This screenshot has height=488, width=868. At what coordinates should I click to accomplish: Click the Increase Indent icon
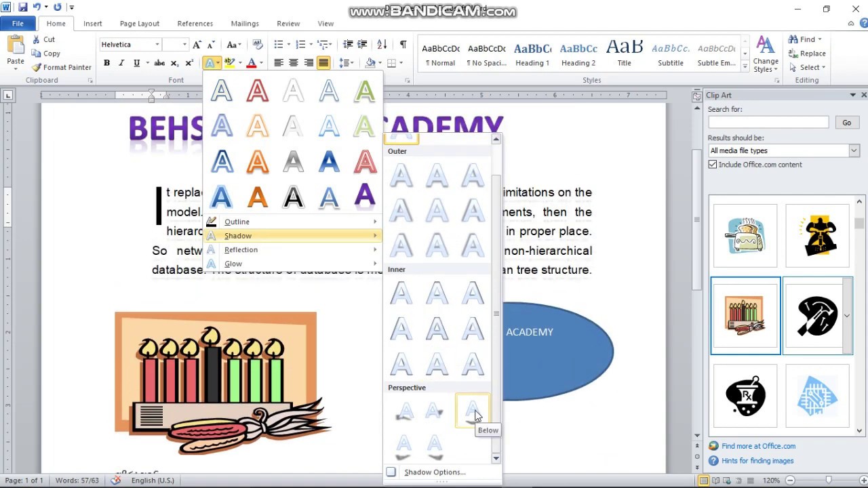click(x=362, y=45)
